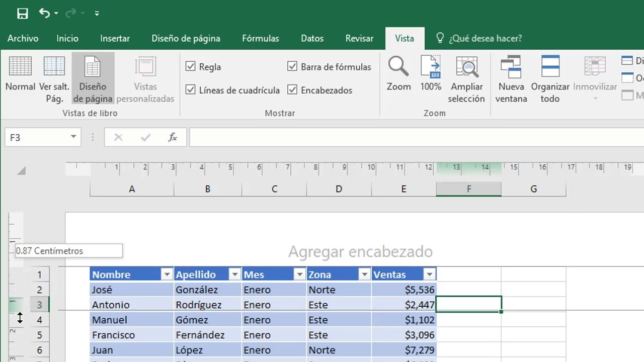Open the Apellido filter dropdown
This screenshot has height=362, width=644.
[234, 275]
